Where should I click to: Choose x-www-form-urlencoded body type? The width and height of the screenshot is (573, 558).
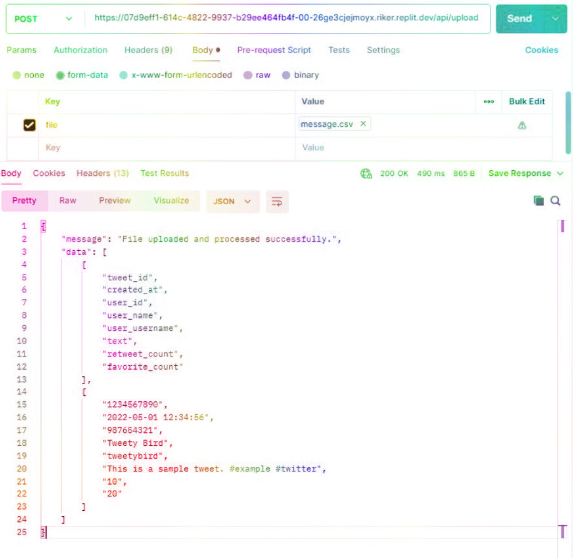176,75
